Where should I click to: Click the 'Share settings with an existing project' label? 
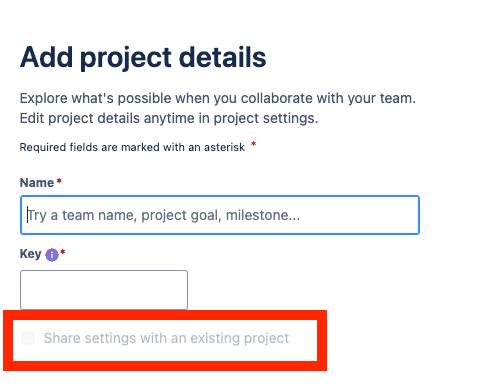(x=166, y=338)
